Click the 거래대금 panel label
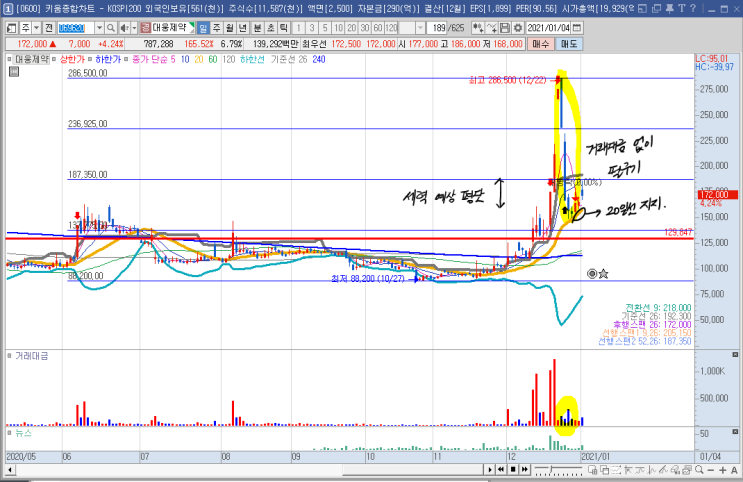743x482 pixels. tap(31, 356)
